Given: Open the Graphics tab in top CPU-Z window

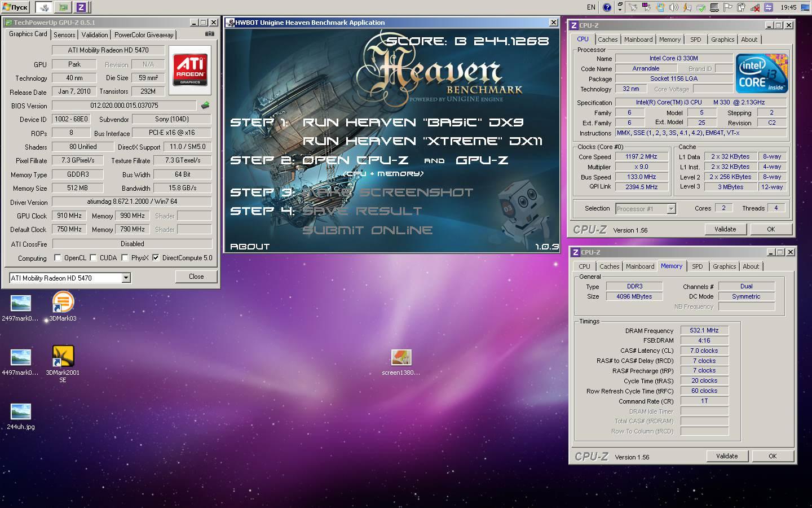Looking at the screenshot, I should tap(723, 40).
